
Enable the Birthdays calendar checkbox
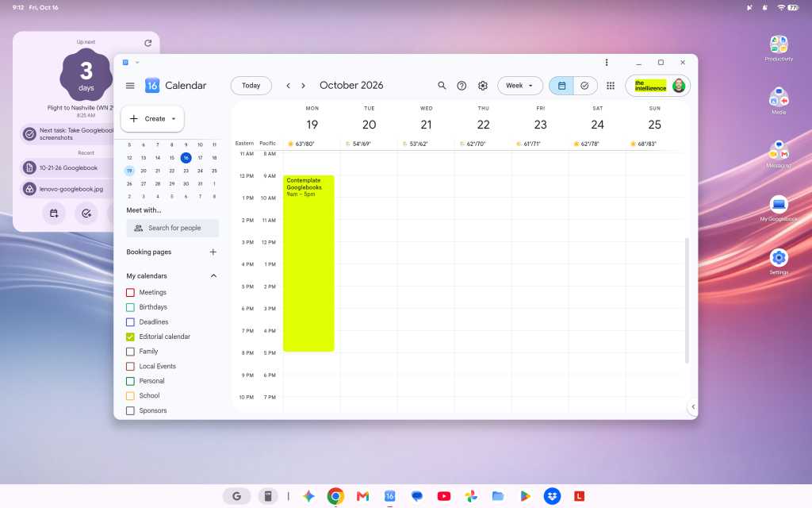click(131, 307)
